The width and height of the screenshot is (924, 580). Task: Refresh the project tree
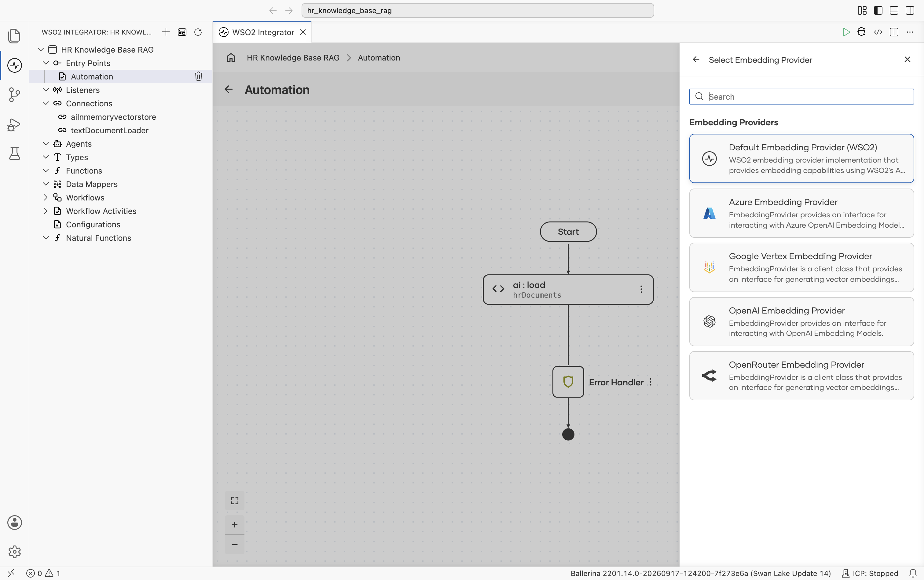point(198,32)
